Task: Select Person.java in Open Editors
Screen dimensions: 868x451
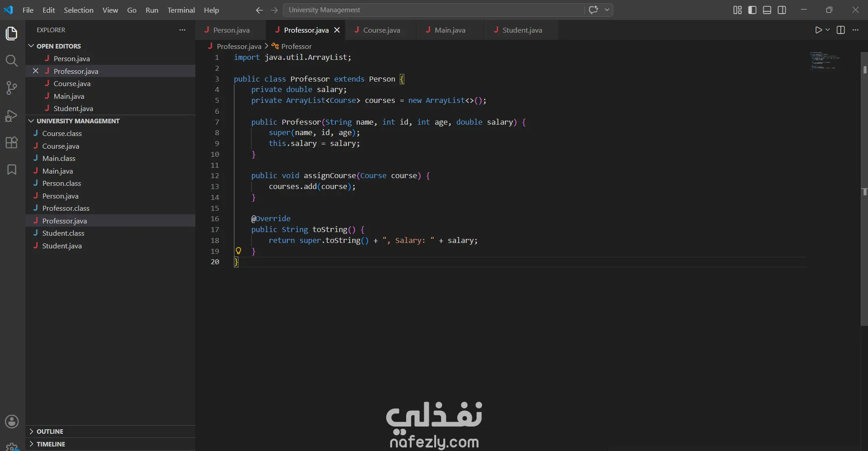Action: [x=110, y=58]
